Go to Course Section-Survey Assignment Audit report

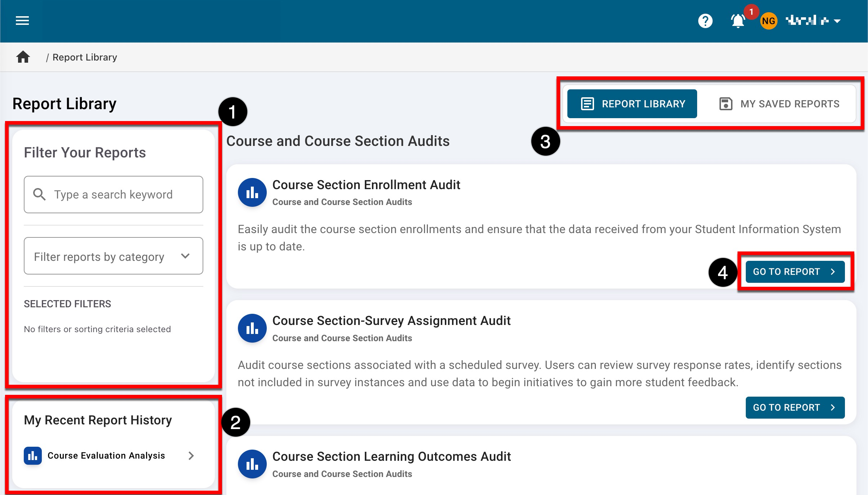click(795, 407)
